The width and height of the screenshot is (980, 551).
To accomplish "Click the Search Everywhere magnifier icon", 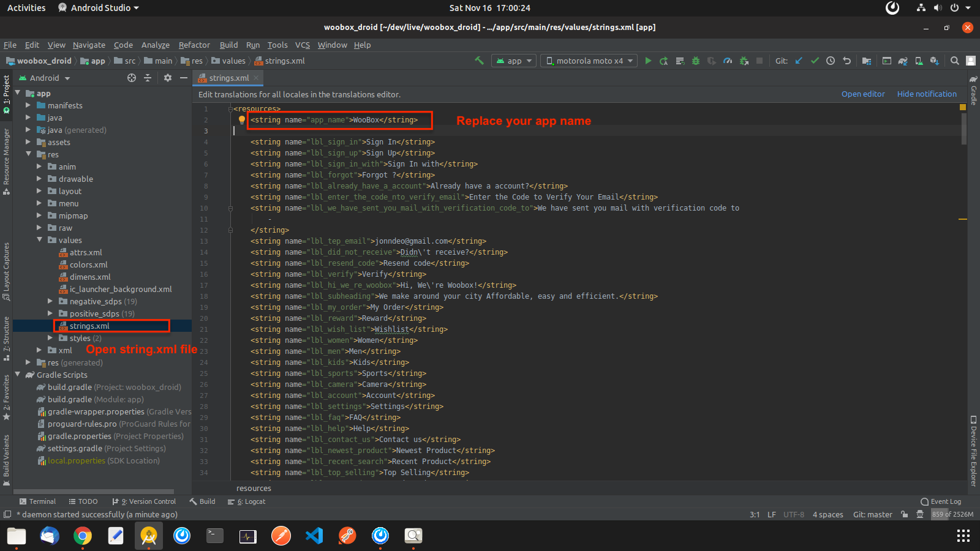I will pos(955,61).
